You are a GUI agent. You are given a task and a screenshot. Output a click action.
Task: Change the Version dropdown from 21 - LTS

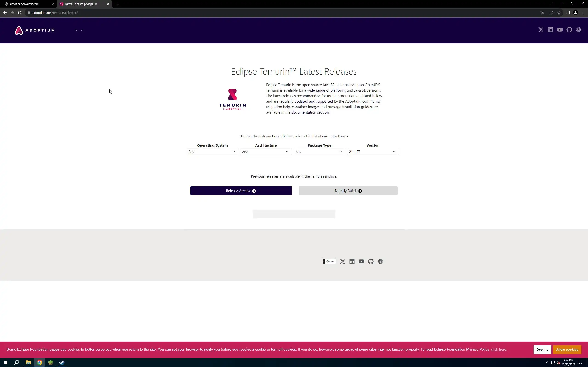click(373, 152)
